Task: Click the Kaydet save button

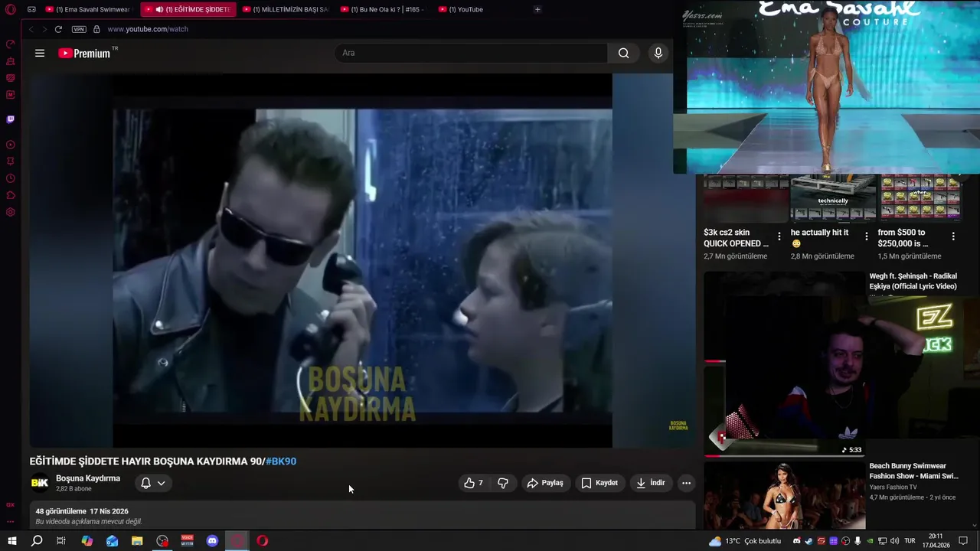Action: tap(599, 483)
